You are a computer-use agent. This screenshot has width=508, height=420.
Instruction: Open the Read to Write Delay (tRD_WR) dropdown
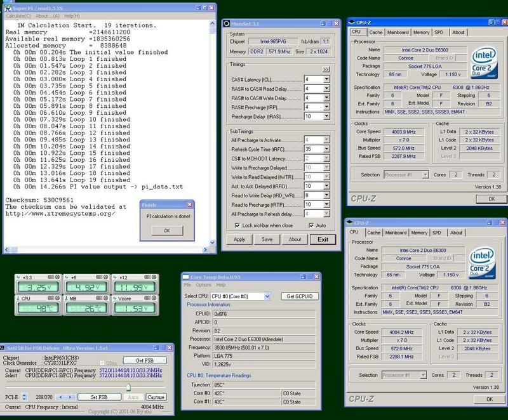click(x=326, y=195)
